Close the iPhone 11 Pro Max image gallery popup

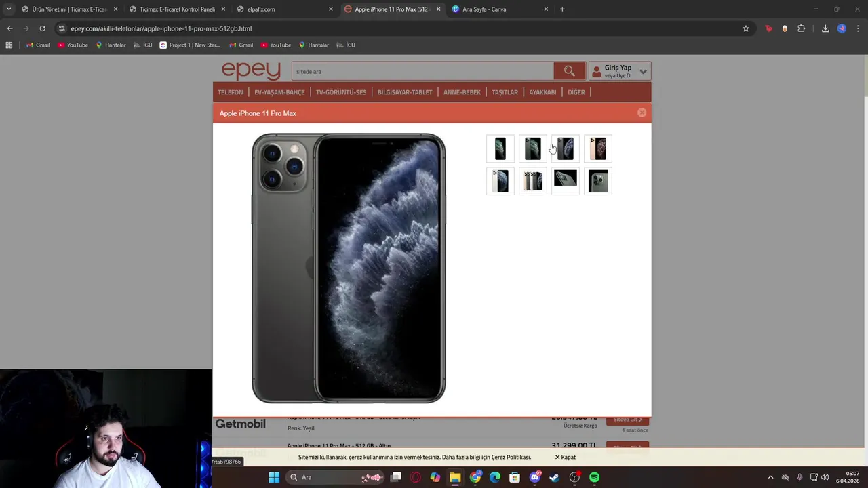[642, 113]
